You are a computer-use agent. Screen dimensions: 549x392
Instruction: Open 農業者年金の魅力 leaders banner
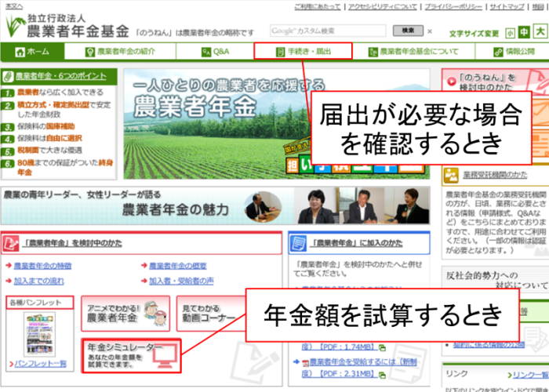[216, 205]
